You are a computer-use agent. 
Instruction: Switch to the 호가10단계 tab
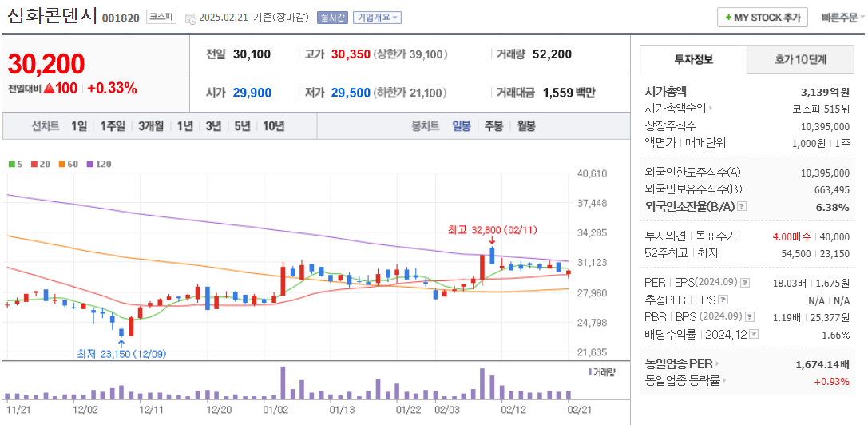tap(800, 59)
